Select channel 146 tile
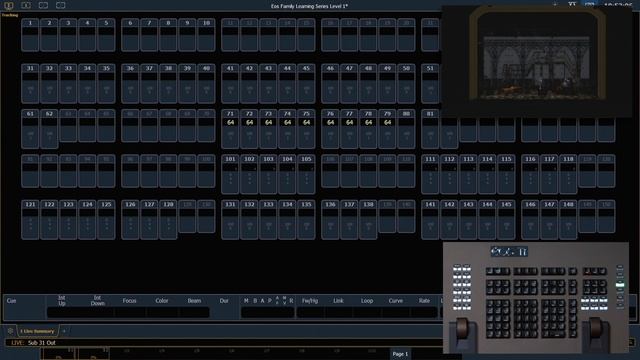This screenshot has height=360, width=640. tap(530, 219)
